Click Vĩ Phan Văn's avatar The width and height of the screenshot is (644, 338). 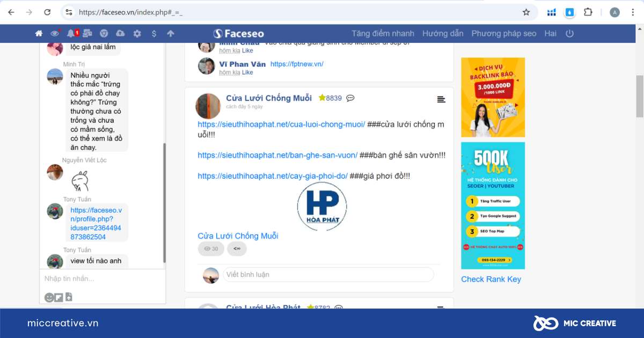(x=207, y=66)
